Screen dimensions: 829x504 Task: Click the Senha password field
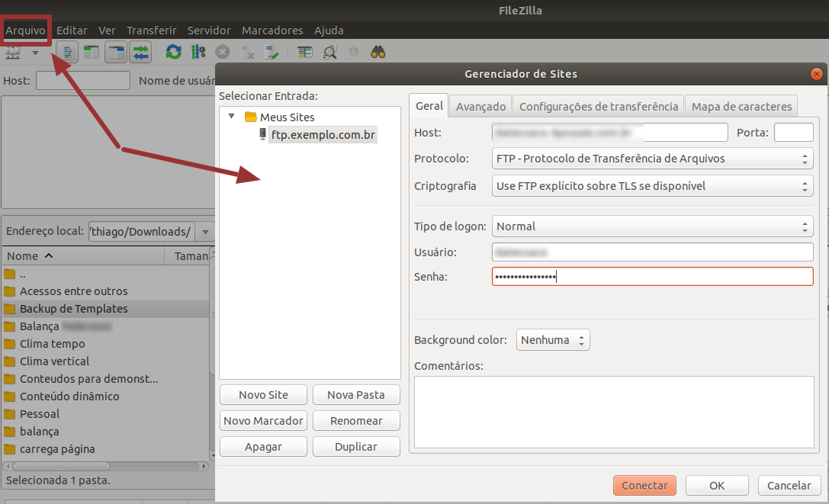click(652, 277)
